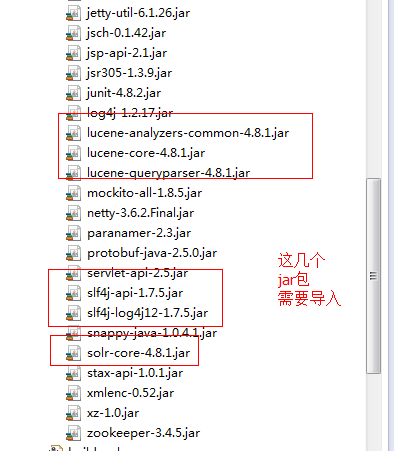
Task: Select solr-core-4.8.1.jar name
Action: (x=139, y=353)
